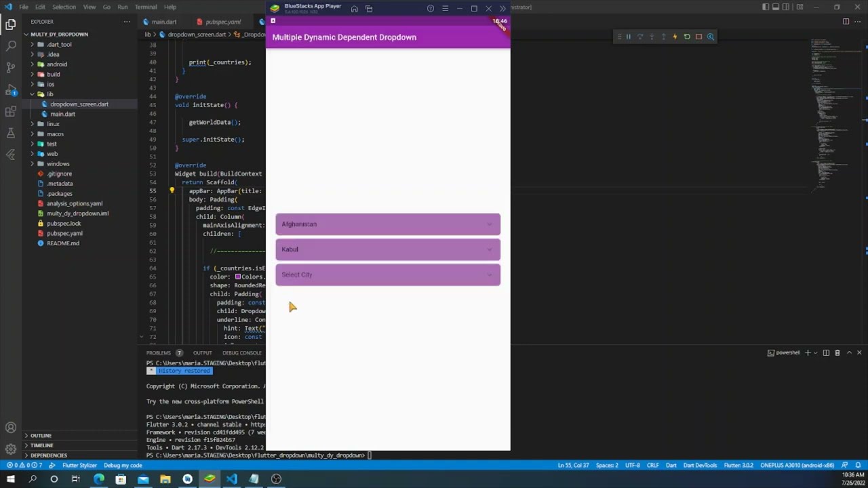Split the editor to the right

pyautogui.click(x=846, y=21)
